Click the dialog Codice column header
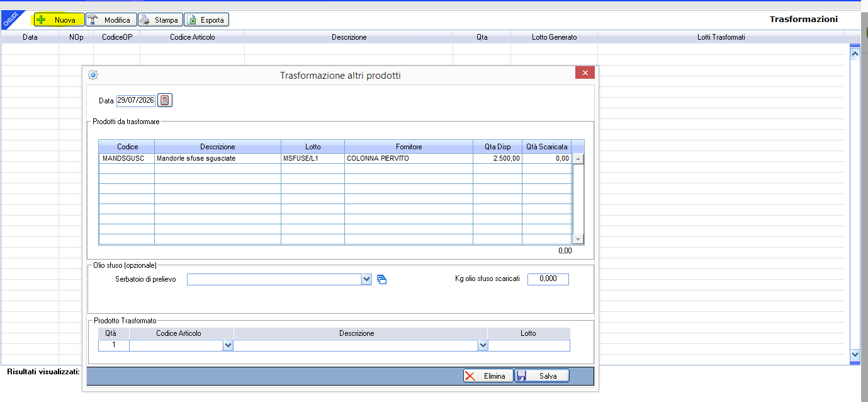Viewport: 868px width, 402px height. click(127, 147)
